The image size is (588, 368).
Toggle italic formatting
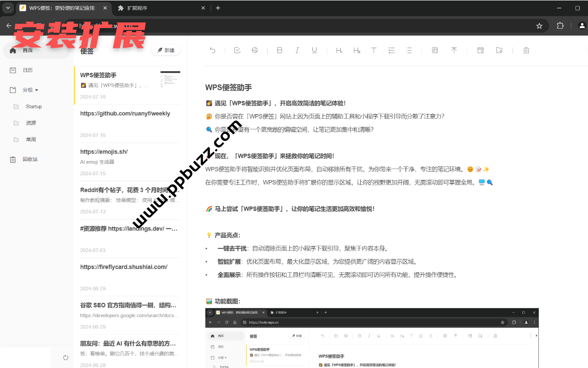(x=297, y=51)
